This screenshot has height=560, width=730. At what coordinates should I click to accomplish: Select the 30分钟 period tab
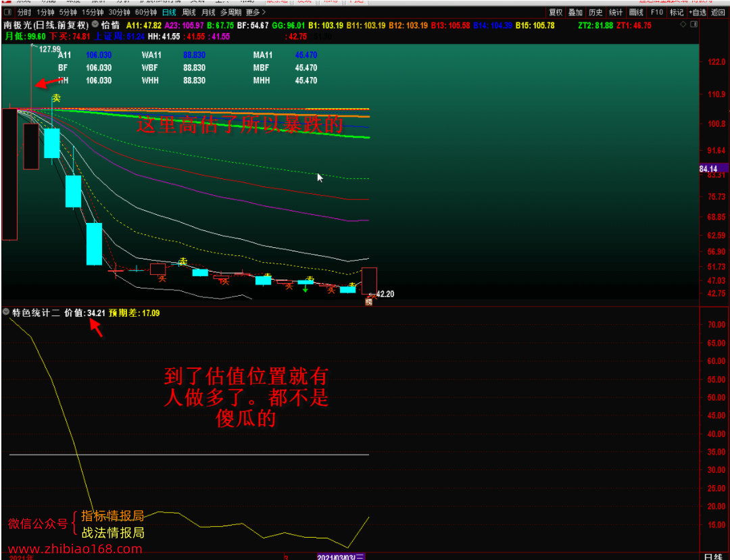point(120,13)
